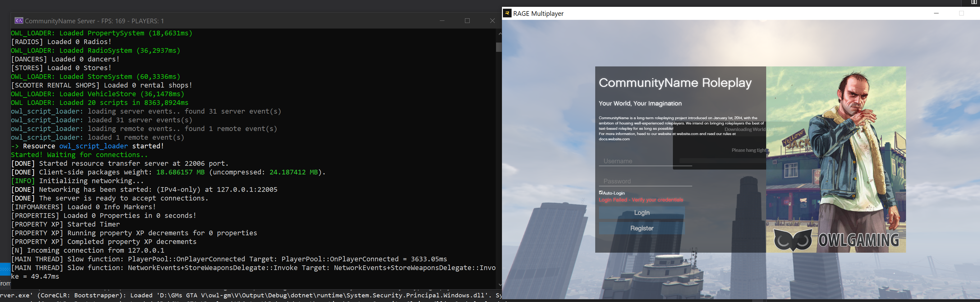Click the console scrollbar down arrow

499,285
